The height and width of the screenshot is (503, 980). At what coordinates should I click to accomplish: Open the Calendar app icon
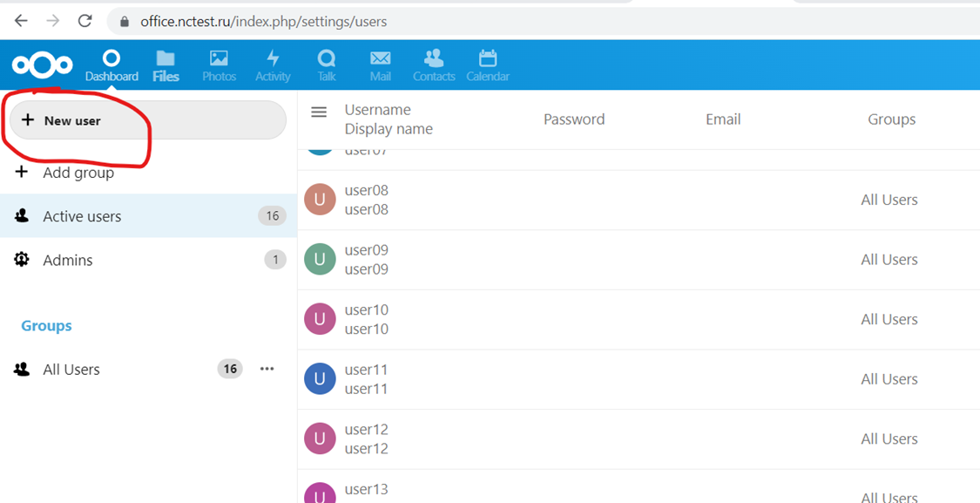click(488, 65)
